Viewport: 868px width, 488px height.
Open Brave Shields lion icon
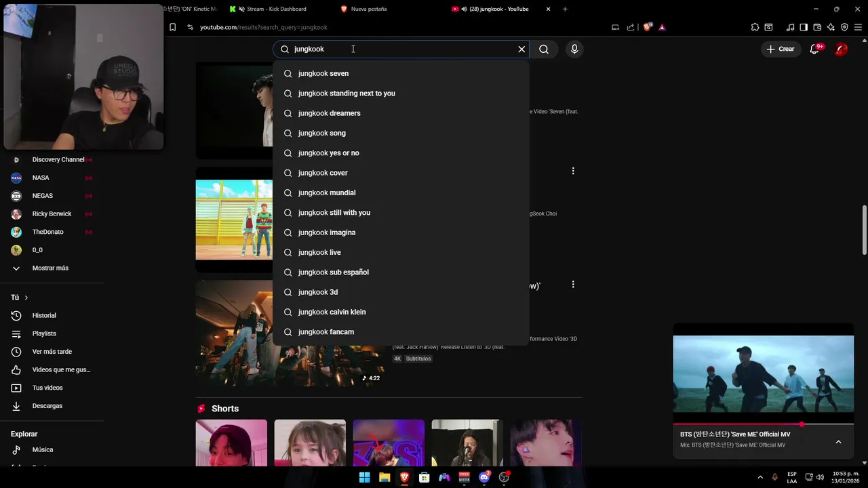648,27
